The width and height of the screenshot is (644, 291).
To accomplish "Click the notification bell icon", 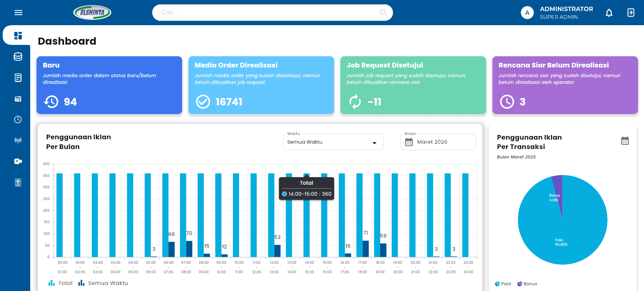I will (x=609, y=13).
